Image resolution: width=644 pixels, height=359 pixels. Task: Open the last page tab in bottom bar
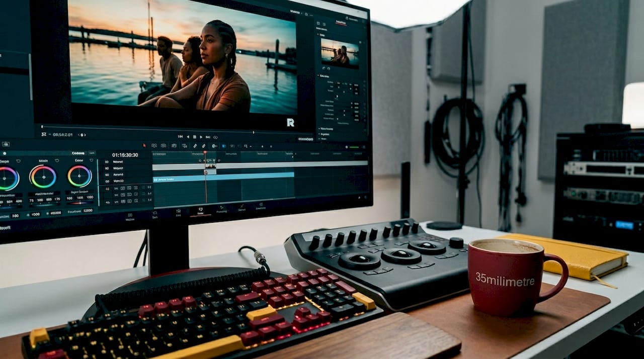point(260,206)
